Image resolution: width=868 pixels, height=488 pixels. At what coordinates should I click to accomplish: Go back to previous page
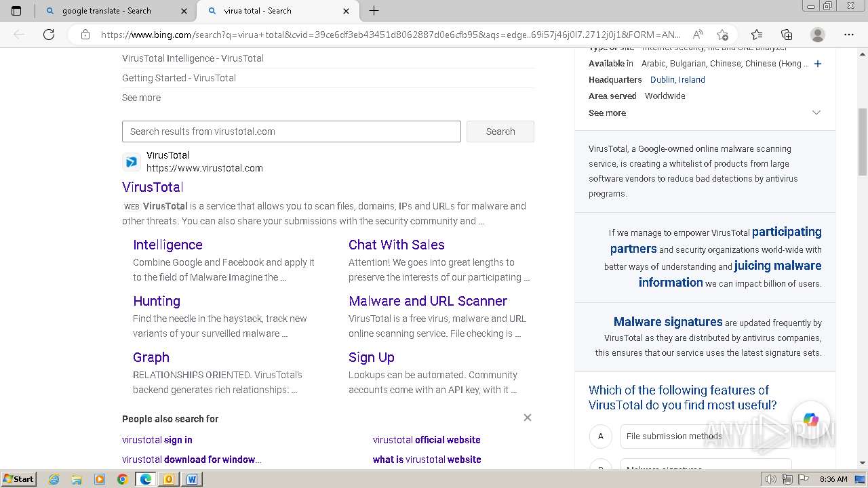pos(19,35)
